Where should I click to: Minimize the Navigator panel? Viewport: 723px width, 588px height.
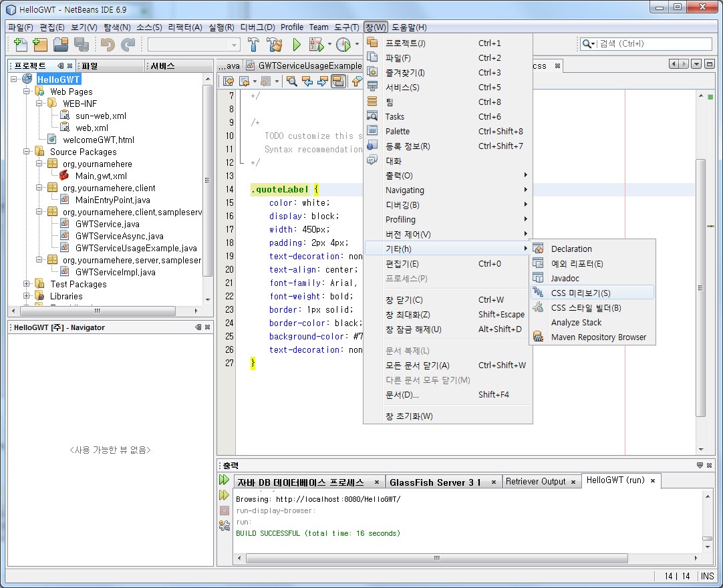(198, 327)
